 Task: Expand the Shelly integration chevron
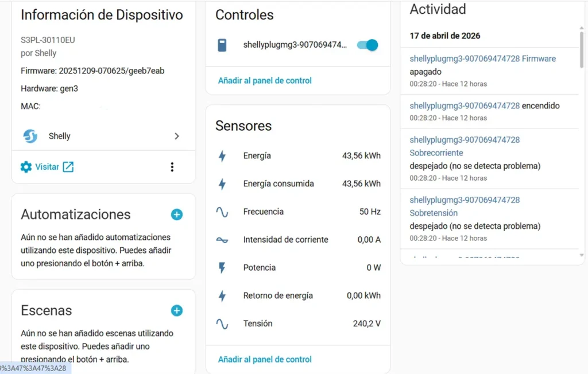(x=177, y=136)
